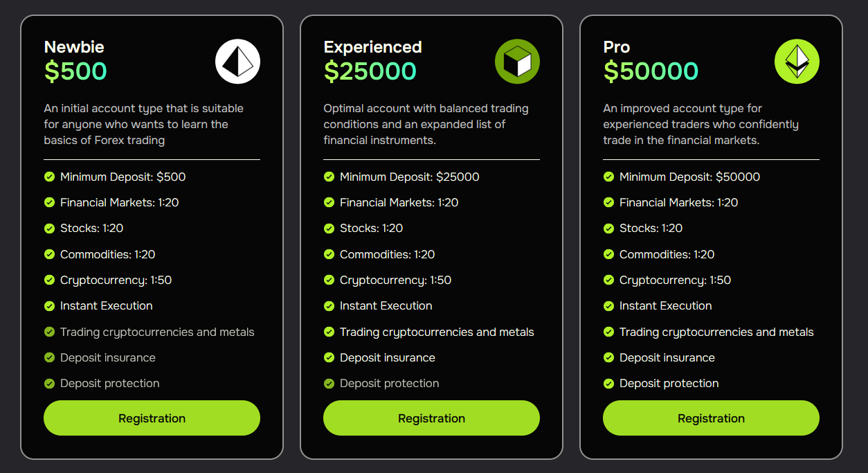Select the $25000 price on the Experienced card
Viewport: 868px width, 473px height.
pyautogui.click(x=370, y=71)
